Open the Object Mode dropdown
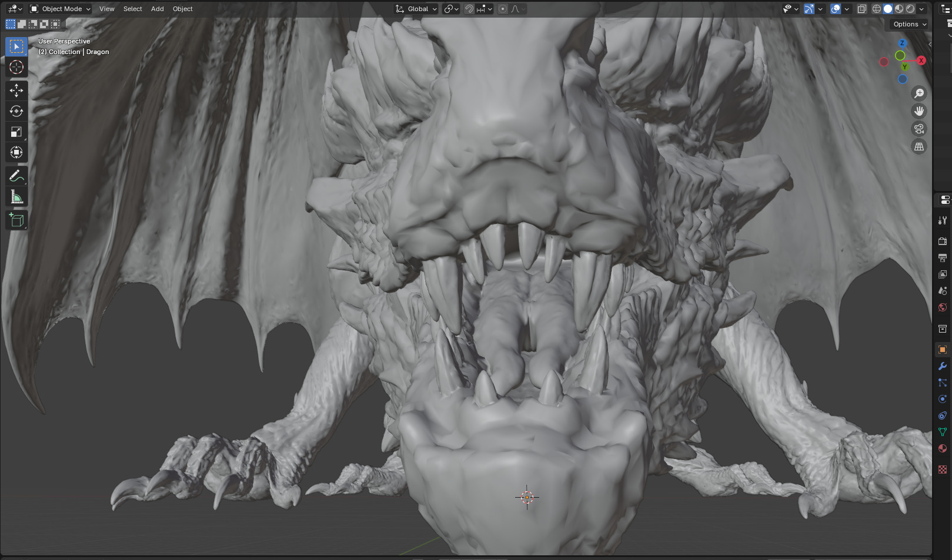The width and height of the screenshot is (952, 560). point(60,9)
